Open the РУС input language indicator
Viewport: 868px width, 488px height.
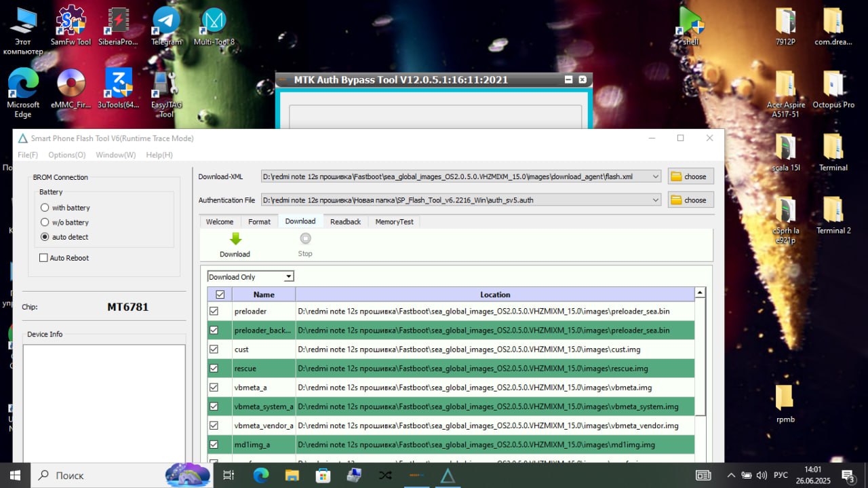click(781, 475)
